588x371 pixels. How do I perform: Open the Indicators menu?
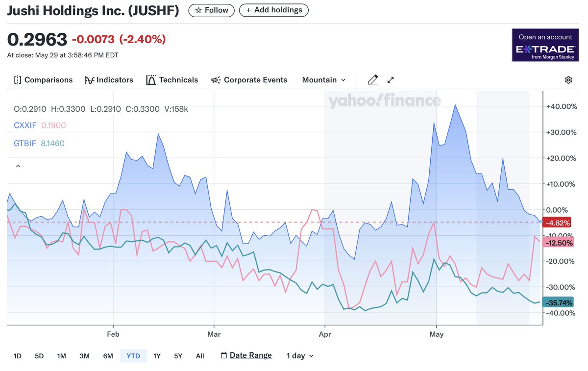click(109, 80)
